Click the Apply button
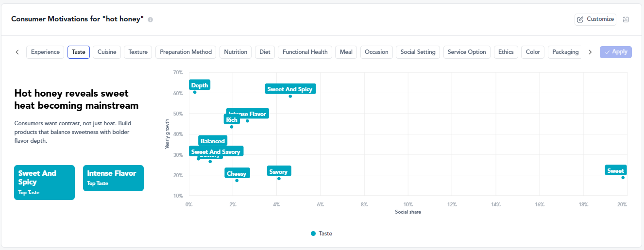644x250 pixels. point(616,52)
